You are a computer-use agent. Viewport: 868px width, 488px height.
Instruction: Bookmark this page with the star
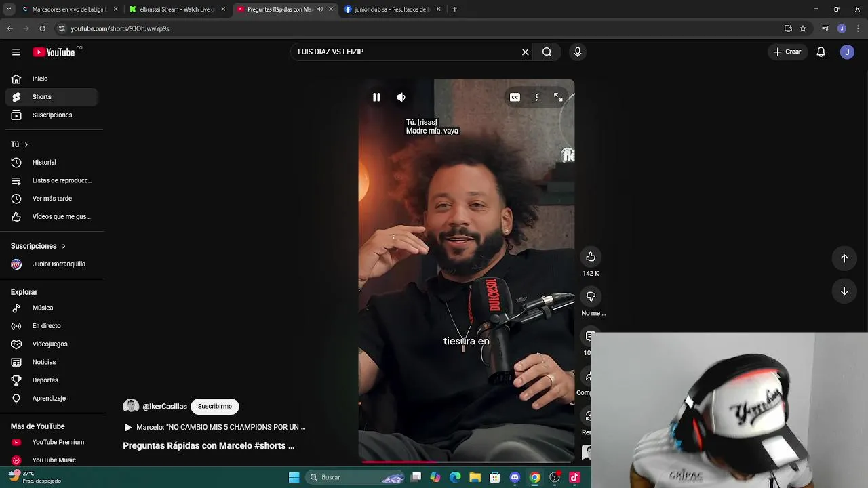pyautogui.click(x=803, y=28)
